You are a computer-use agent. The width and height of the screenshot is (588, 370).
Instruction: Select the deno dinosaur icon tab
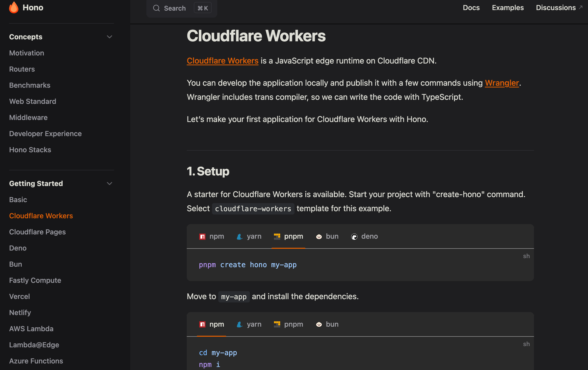click(354, 236)
